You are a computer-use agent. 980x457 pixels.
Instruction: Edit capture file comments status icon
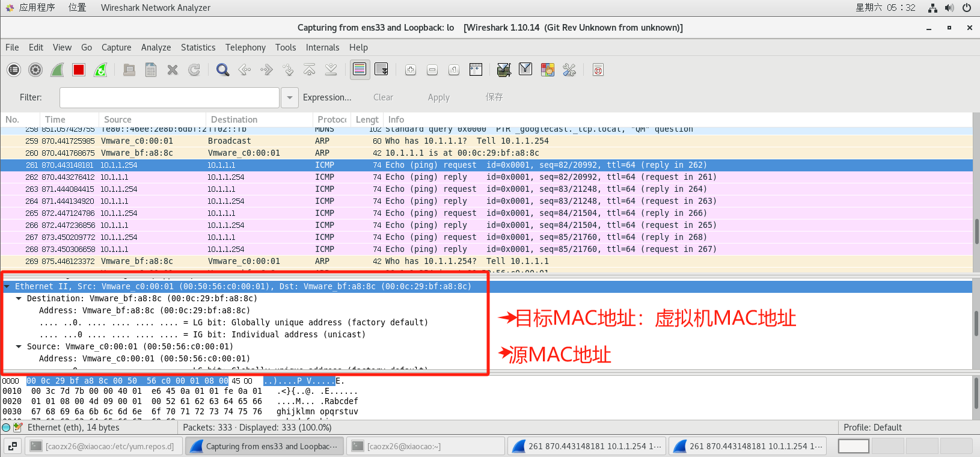tap(17, 428)
